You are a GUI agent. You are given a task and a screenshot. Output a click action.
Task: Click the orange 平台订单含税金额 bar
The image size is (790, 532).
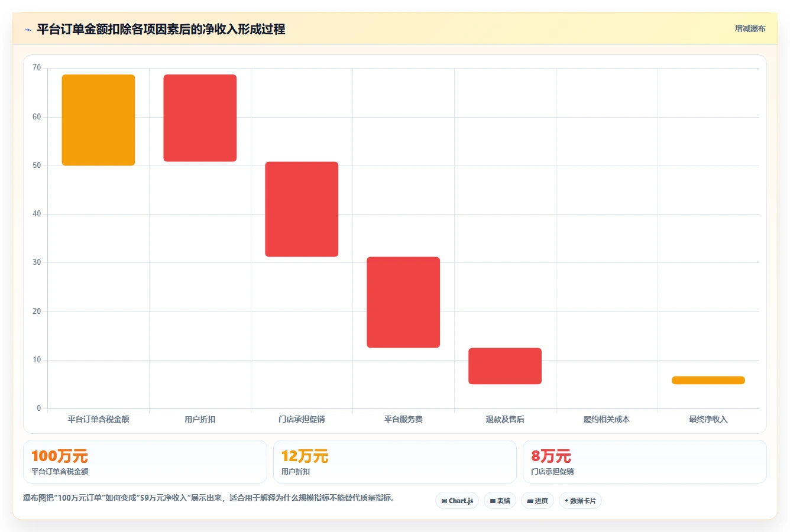(x=98, y=120)
